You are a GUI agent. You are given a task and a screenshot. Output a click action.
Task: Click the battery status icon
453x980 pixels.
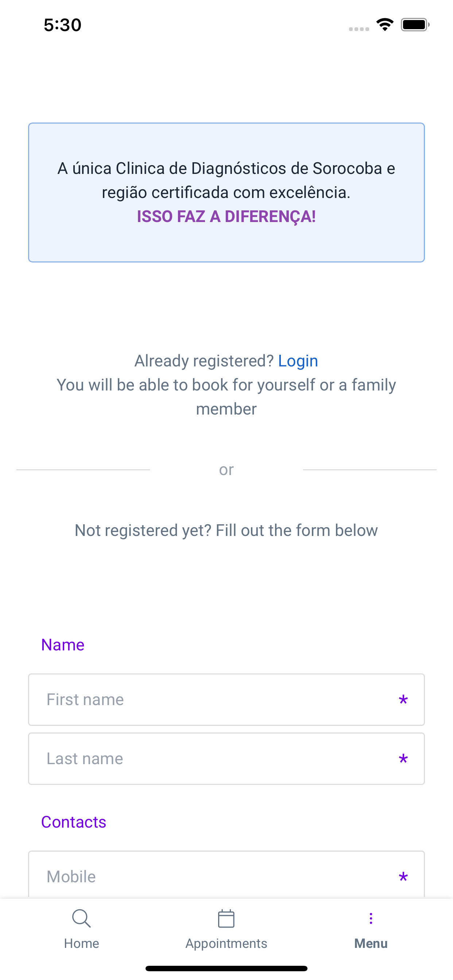415,25
